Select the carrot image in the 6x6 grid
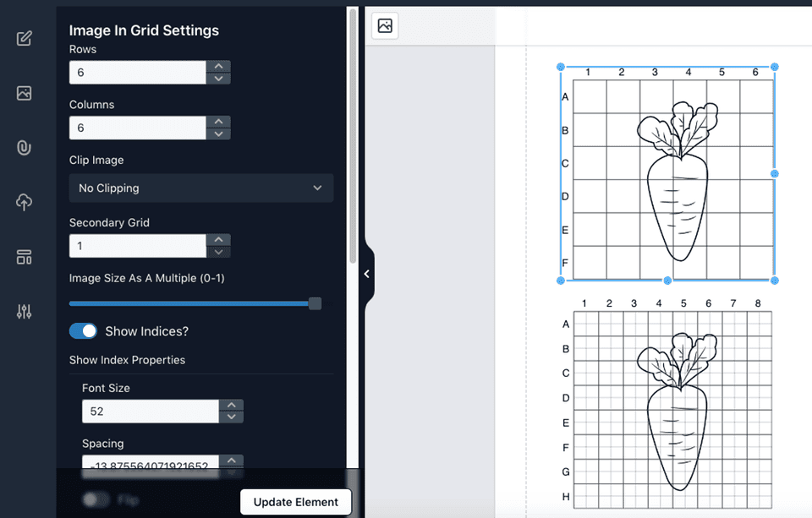Screen dimensions: 812x518 pos(678,181)
